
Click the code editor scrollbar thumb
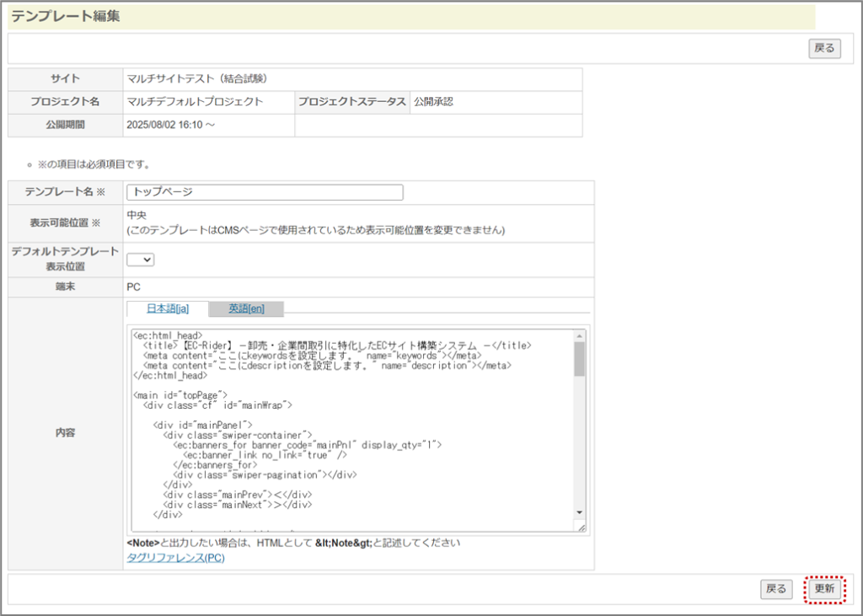point(579,358)
